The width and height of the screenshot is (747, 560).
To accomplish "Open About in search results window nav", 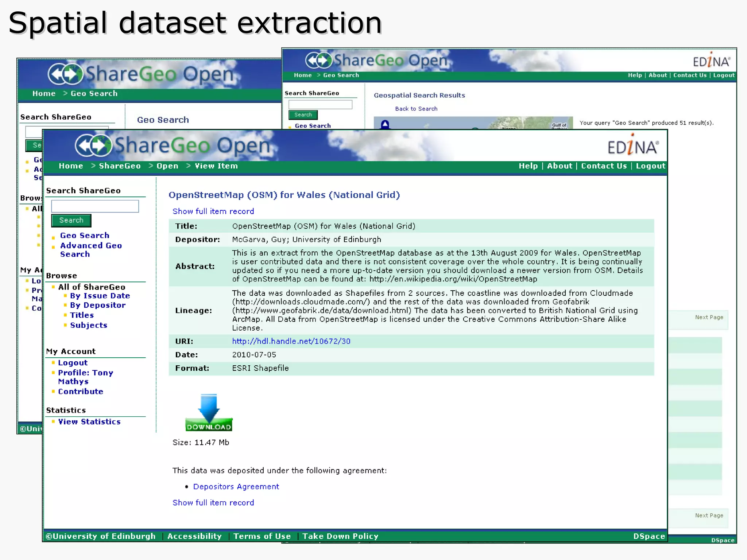I will click(658, 75).
